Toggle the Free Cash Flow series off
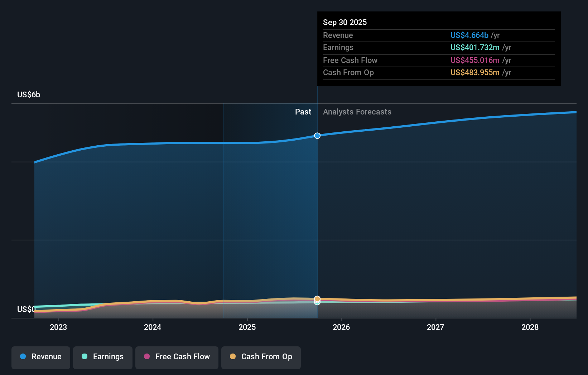Image resolution: width=588 pixels, height=375 pixels. click(x=177, y=357)
